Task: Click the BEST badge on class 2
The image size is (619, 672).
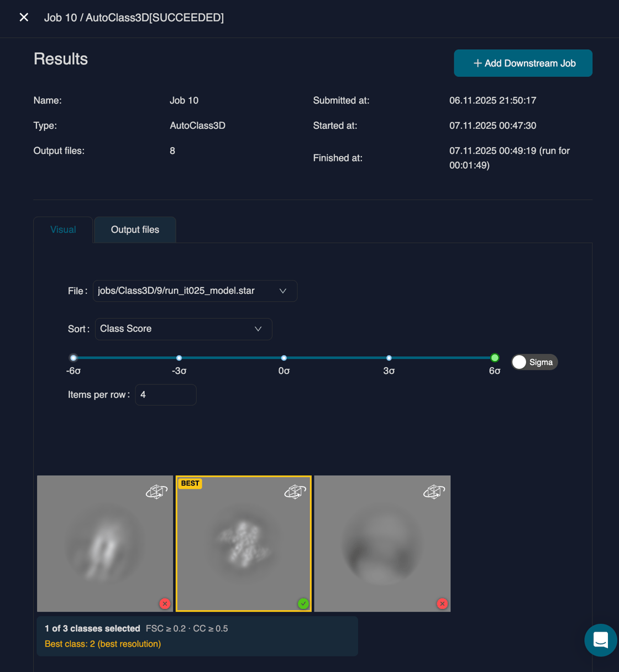Action: 190,483
